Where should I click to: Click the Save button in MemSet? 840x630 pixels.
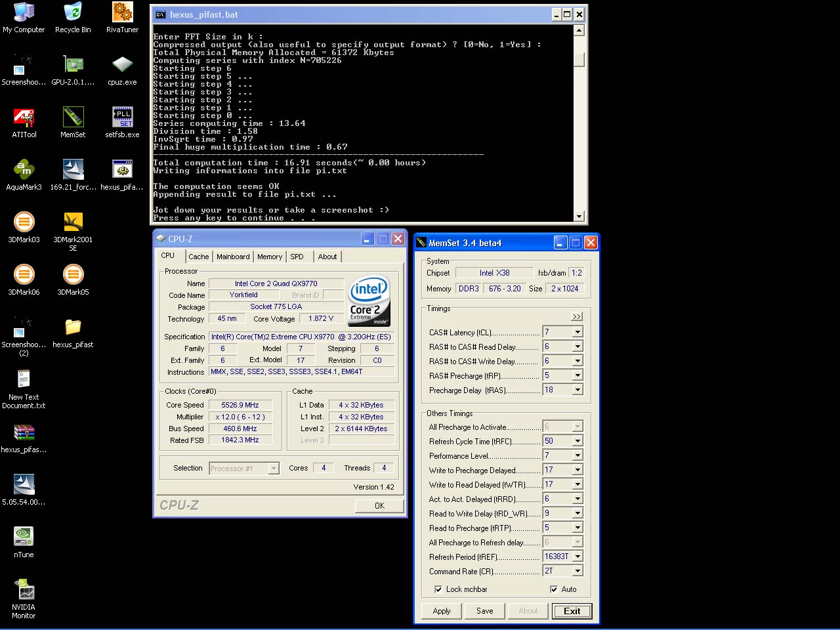click(485, 611)
